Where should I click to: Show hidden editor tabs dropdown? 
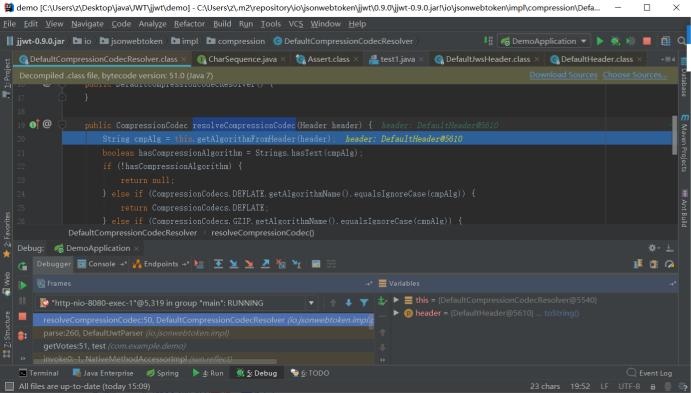[x=668, y=59]
